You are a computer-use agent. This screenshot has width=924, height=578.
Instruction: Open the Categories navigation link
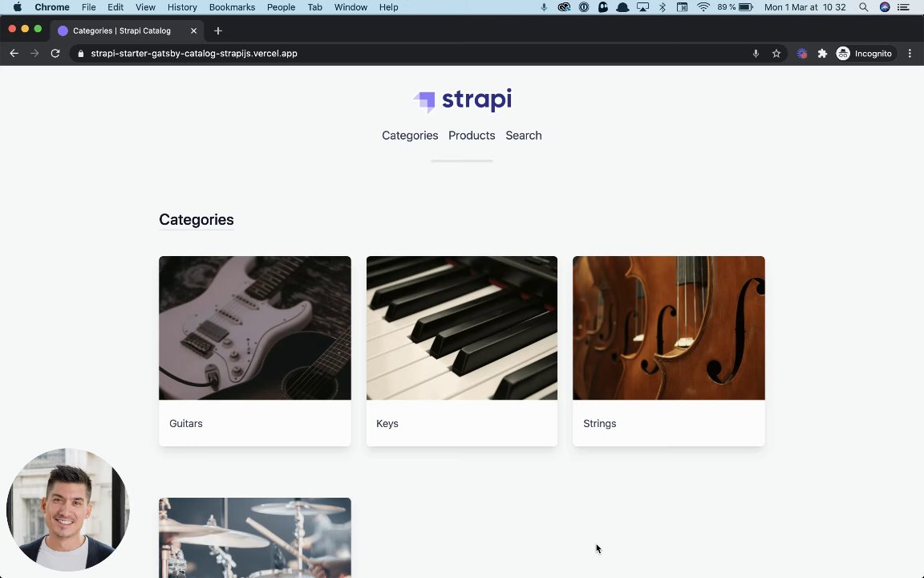[410, 136]
